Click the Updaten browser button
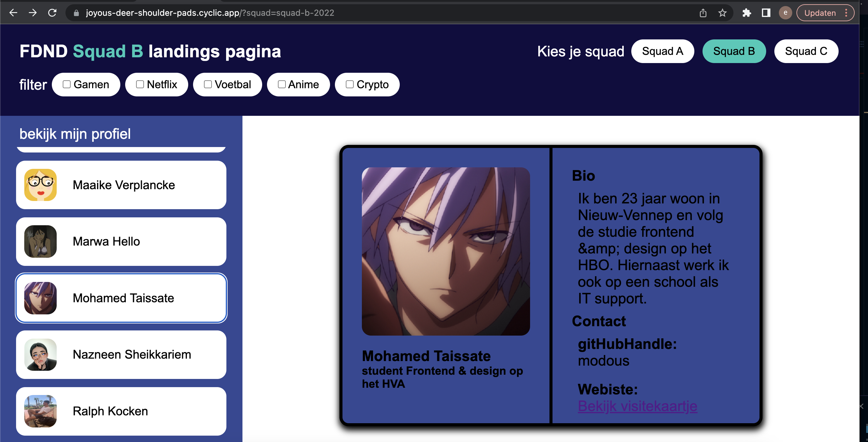This screenshot has height=442, width=868. [820, 13]
